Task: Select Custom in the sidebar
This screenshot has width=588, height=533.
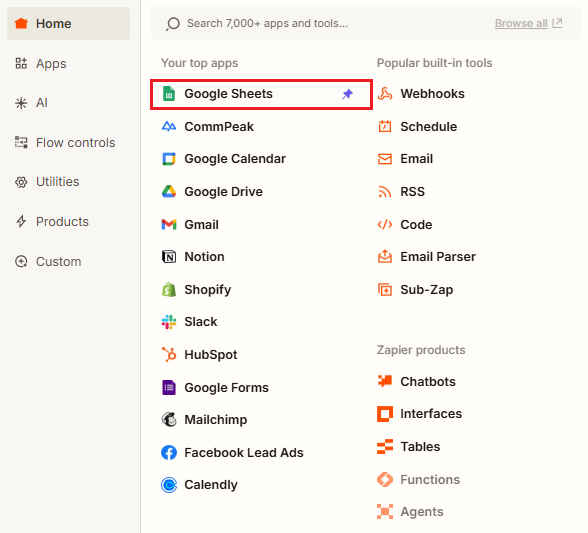Action: pos(48,261)
